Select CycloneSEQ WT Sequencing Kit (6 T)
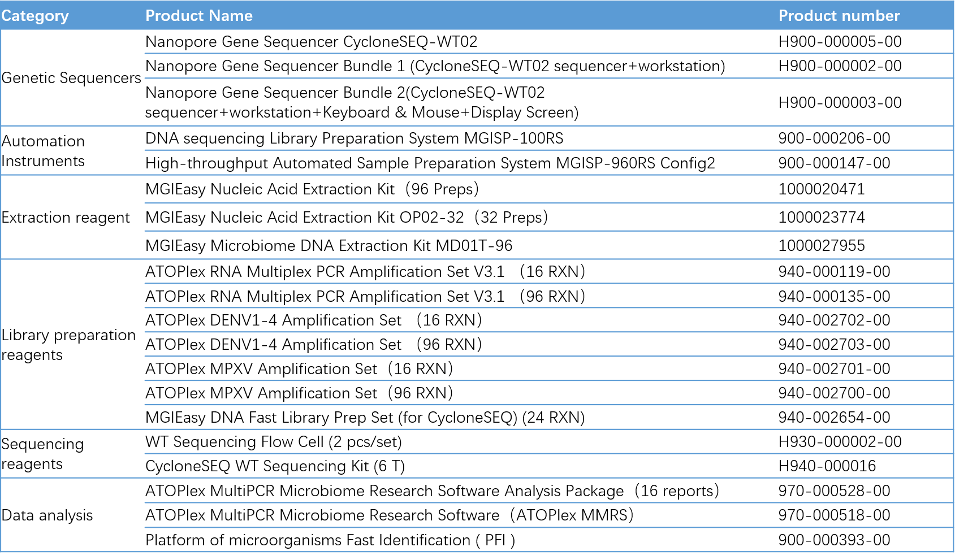The width and height of the screenshot is (955, 560). (275, 466)
